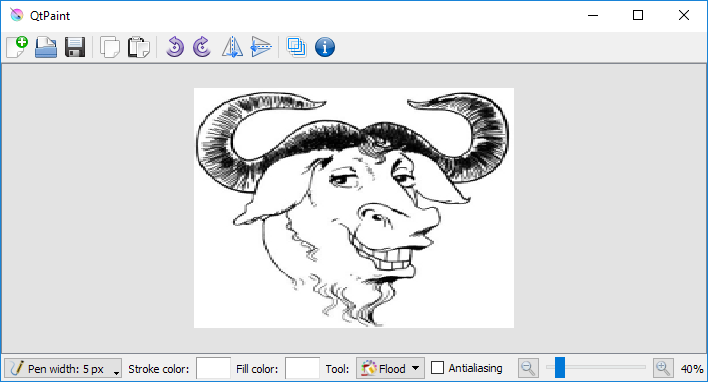Click the 40% zoom level text
This screenshot has height=382, width=708.
692,369
